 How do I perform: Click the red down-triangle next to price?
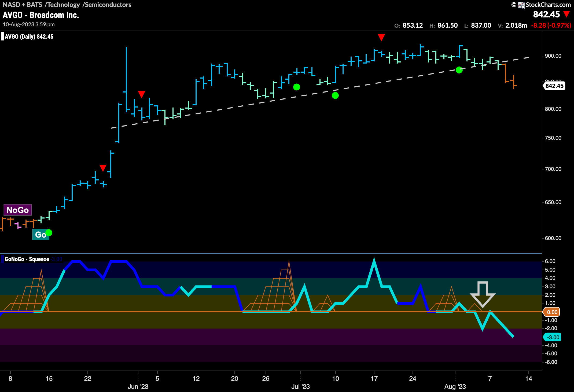566,14
